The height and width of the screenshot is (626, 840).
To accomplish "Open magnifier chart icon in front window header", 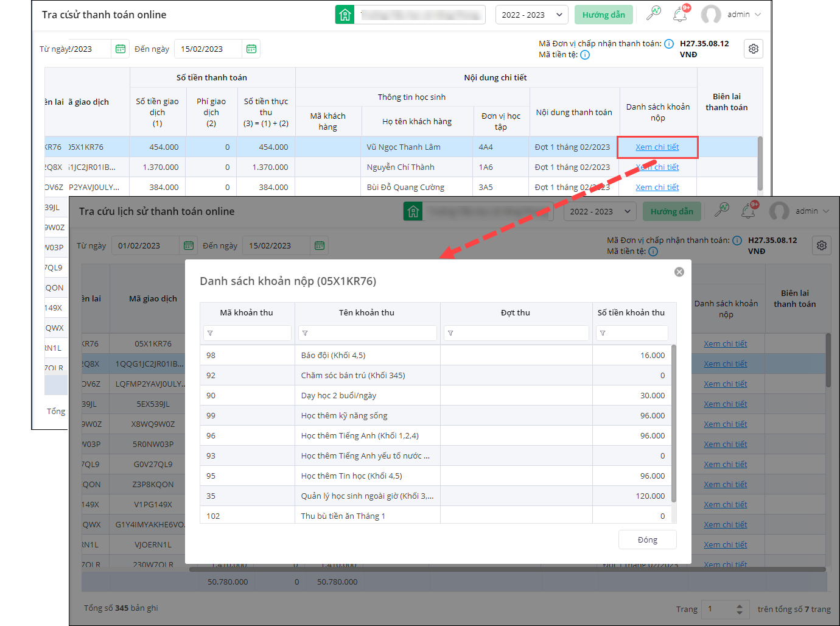I will (722, 210).
